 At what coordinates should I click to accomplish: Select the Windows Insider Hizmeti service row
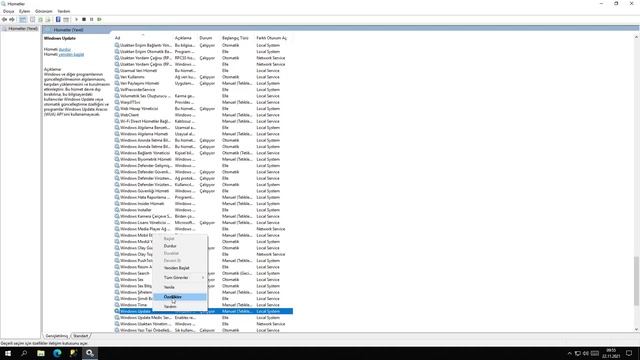coord(203,203)
